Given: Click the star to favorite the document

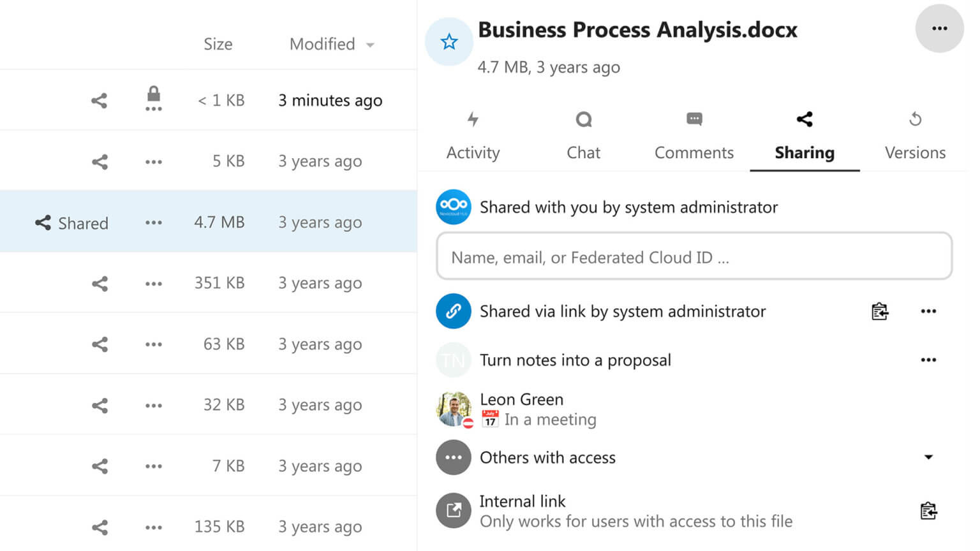Looking at the screenshot, I should pos(449,41).
